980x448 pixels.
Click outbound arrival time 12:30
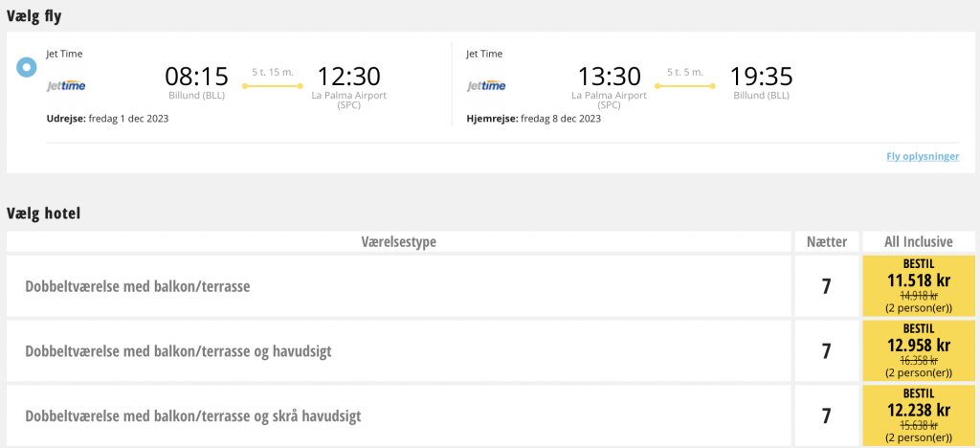click(348, 77)
